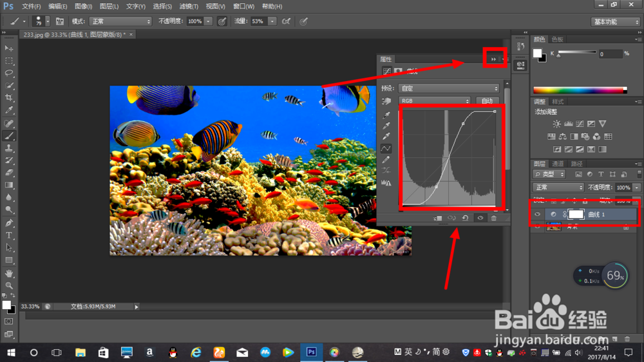644x362 pixels.
Task: Open layer blend mode 正常 dropdown
Action: 558,187
